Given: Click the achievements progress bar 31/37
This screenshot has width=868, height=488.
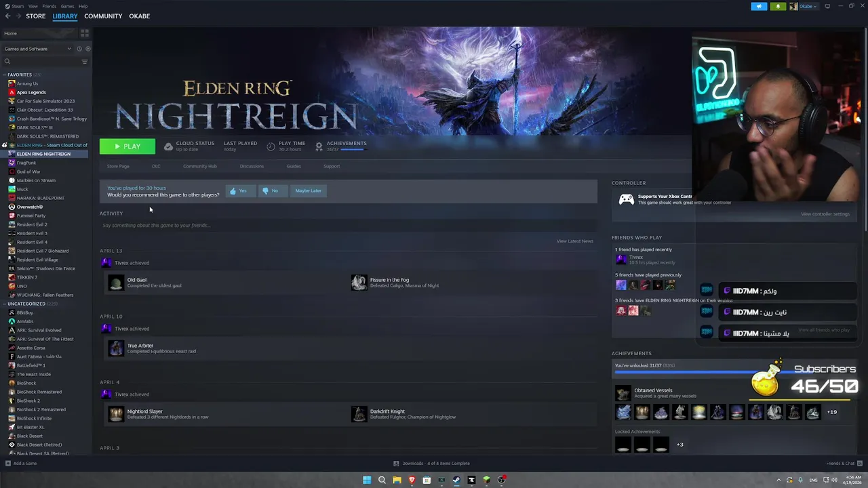Looking at the screenshot, I should pyautogui.click(x=352, y=149).
